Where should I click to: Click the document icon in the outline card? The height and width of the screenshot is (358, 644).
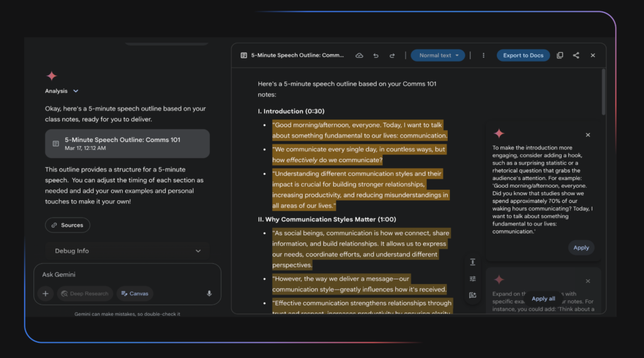[x=56, y=144]
